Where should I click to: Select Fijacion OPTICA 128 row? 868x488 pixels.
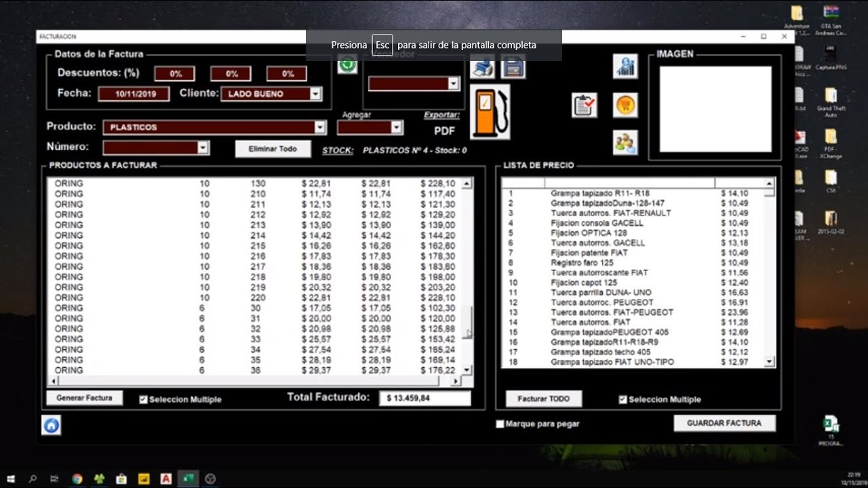click(633, 233)
